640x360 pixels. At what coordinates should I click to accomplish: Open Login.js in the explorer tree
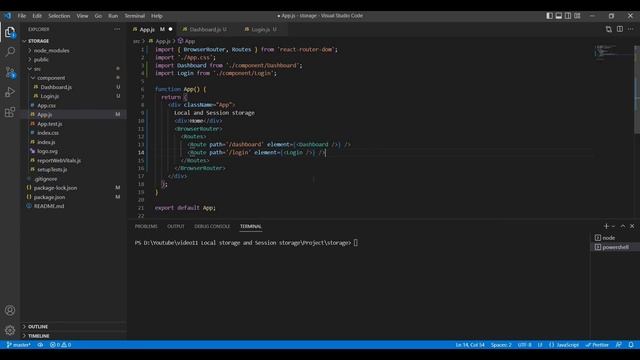click(x=73, y=96)
